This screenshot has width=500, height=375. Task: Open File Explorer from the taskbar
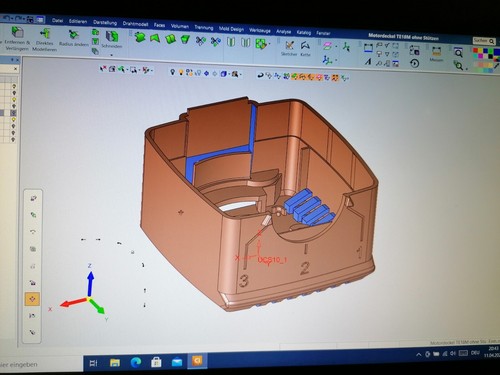point(115,362)
